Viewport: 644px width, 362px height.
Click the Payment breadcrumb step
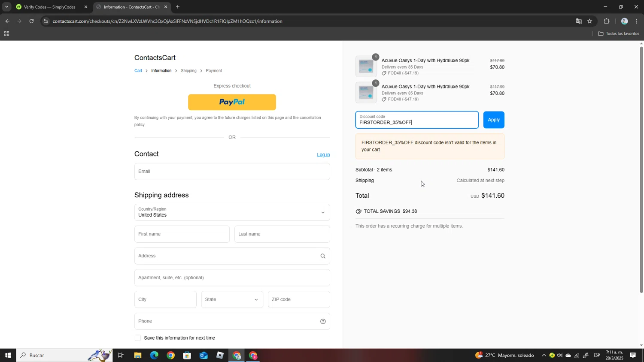pyautogui.click(x=214, y=71)
